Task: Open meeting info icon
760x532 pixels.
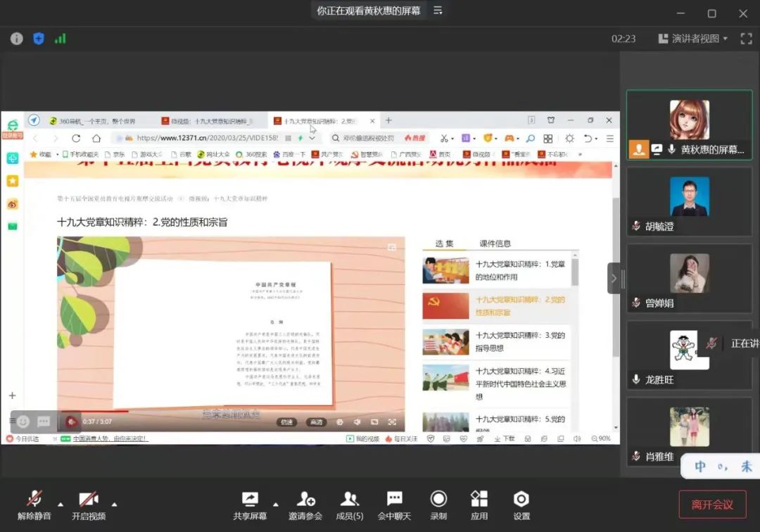Action: coord(16,39)
